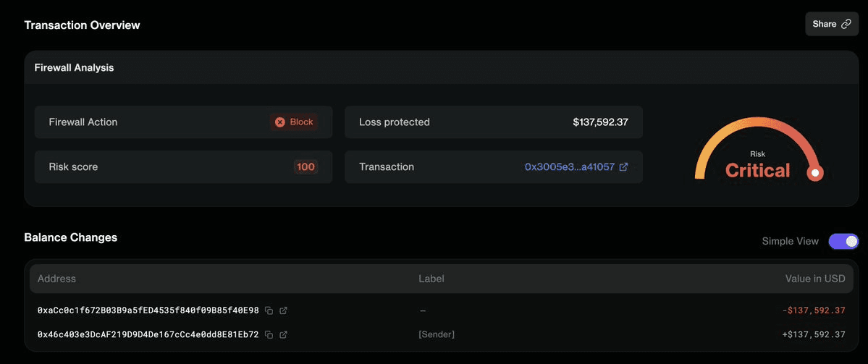Click the Loss protected amount $137,592.37
Screen dimensions: 868x364
[x=600, y=122]
